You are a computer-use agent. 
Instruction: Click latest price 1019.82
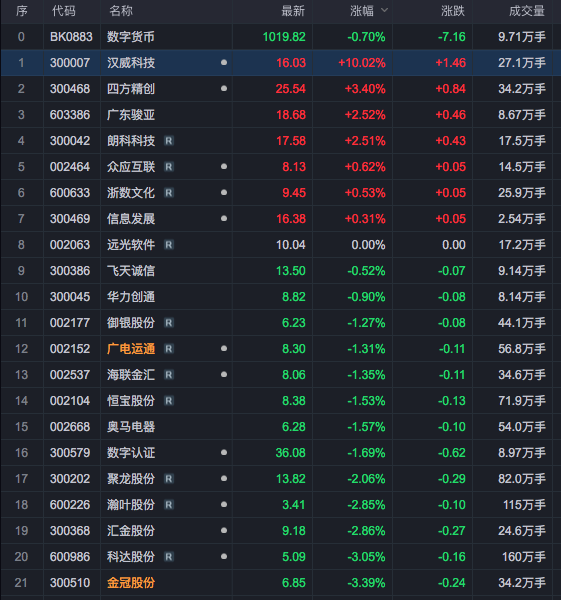[x=284, y=37]
